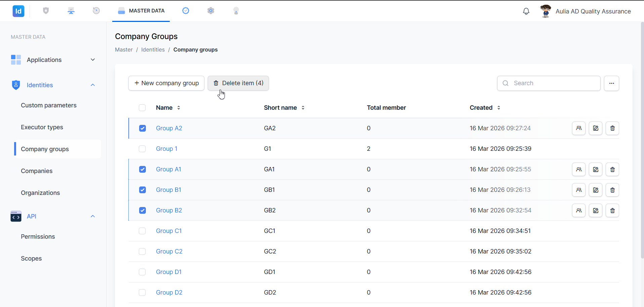Open the presentation board icon in top navigation

[x=71, y=11]
